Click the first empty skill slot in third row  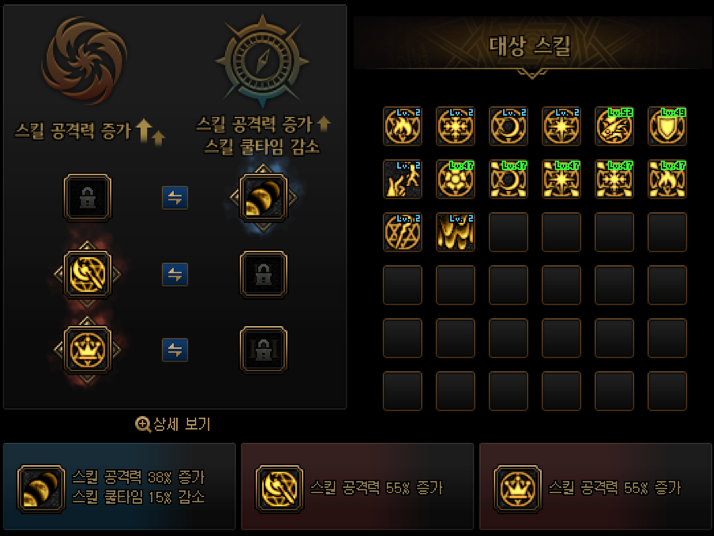tap(508, 232)
